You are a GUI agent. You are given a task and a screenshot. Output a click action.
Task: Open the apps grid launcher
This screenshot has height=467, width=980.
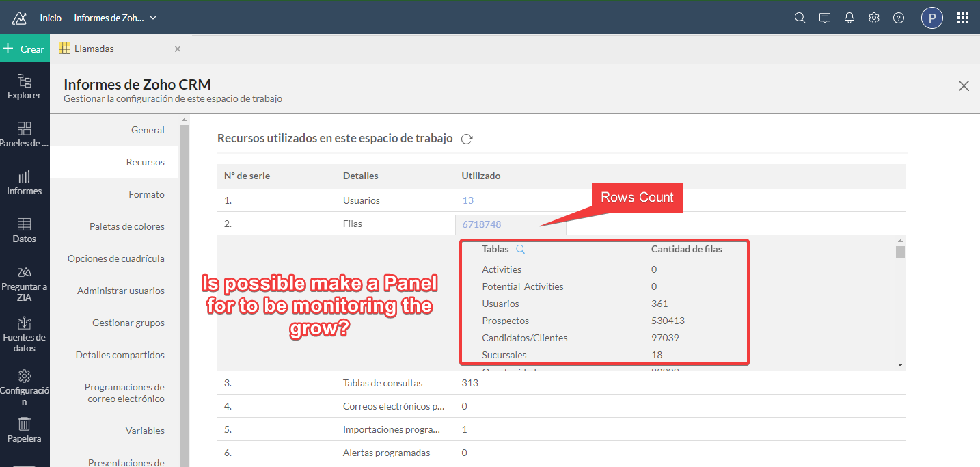click(x=962, y=18)
